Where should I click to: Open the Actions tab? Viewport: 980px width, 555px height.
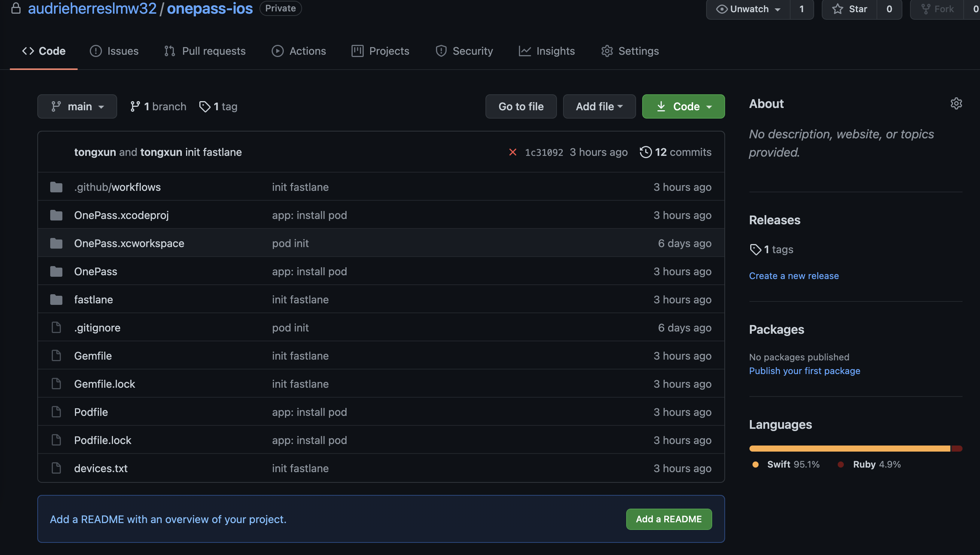coord(299,51)
